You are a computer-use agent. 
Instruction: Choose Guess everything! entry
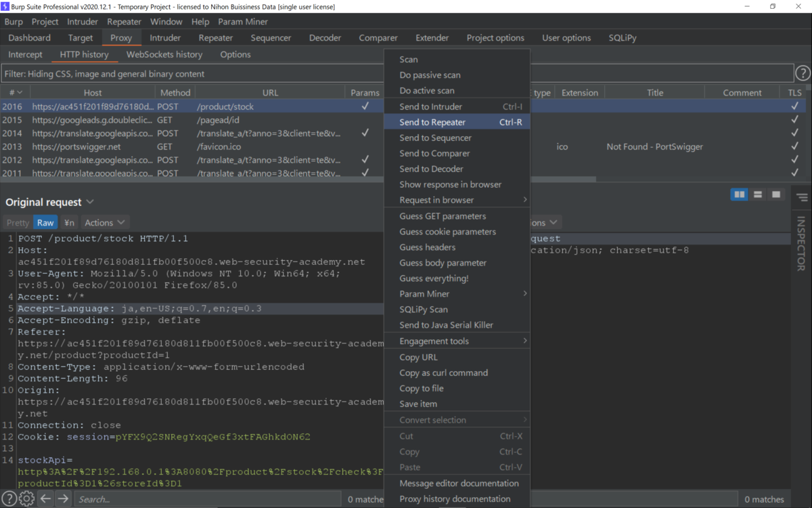coord(457,278)
